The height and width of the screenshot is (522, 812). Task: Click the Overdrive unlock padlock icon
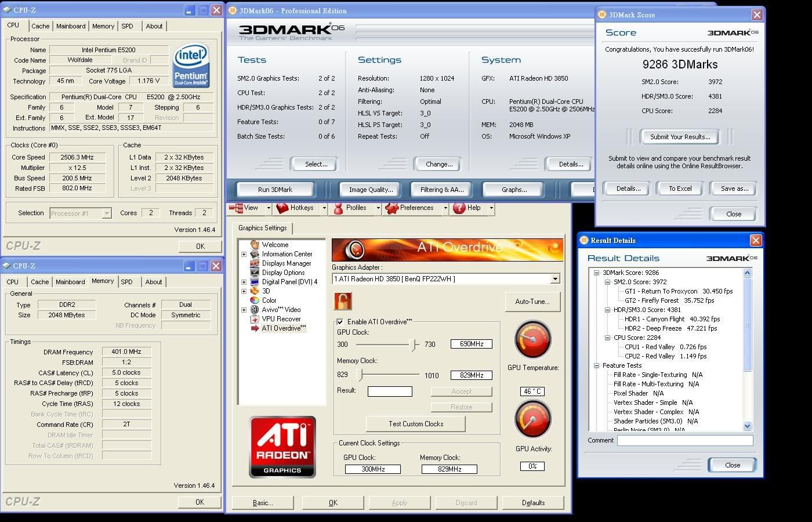(x=343, y=301)
